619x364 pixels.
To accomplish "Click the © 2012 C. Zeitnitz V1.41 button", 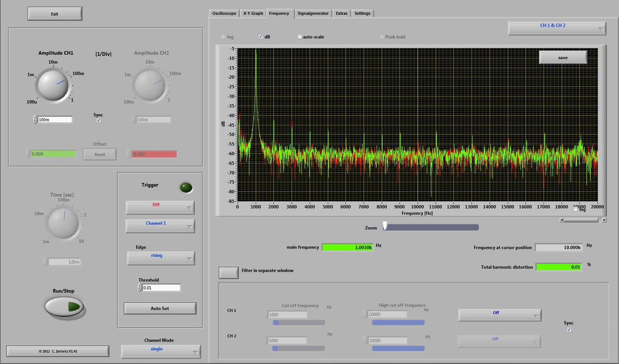I will pos(58,351).
